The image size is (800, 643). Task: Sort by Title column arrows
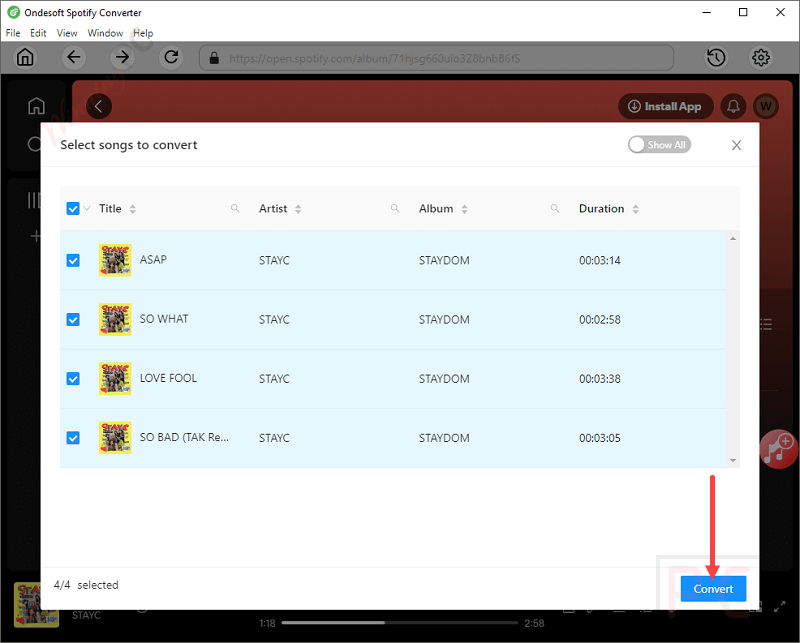[133, 209]
